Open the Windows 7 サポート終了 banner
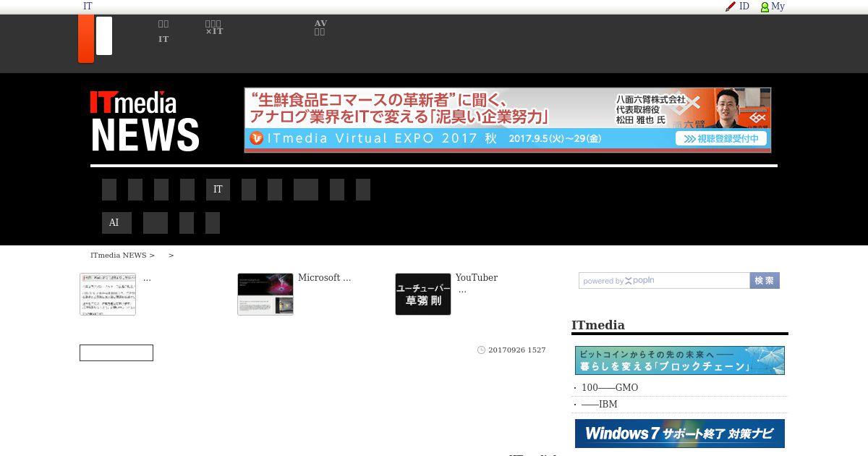 (680, 434)
